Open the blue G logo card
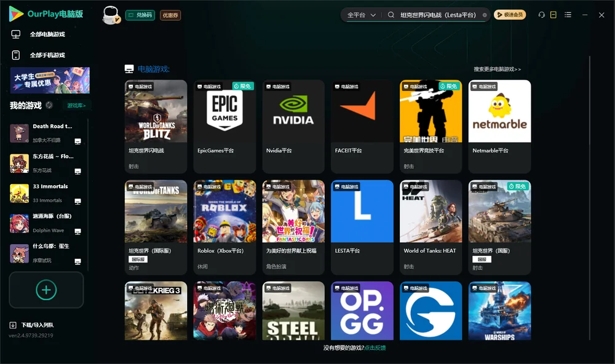 pos(430,311)
